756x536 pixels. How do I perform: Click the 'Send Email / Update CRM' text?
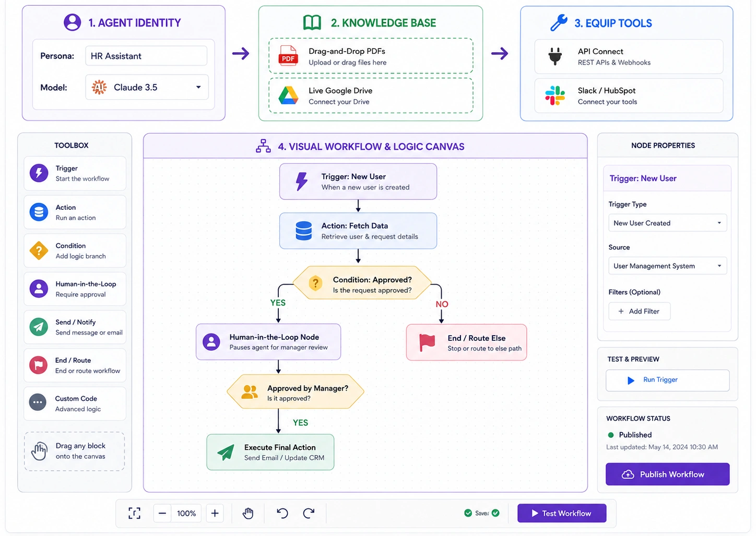(284, 458)
